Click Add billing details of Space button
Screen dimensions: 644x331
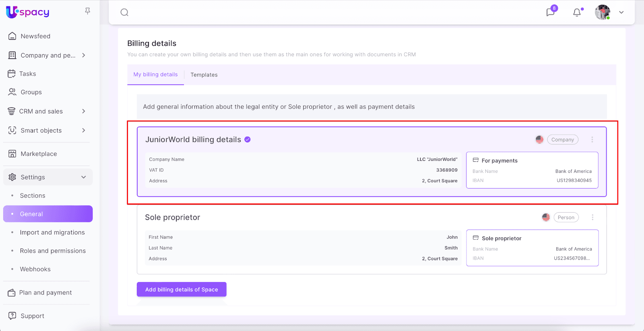182,290
